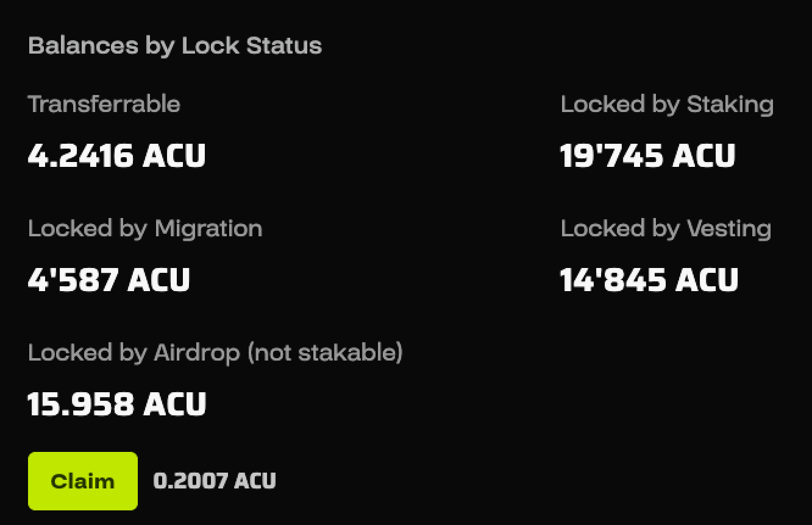Select the Locked by Vesting label
812x525 pixels.
[x=666, y=228]
